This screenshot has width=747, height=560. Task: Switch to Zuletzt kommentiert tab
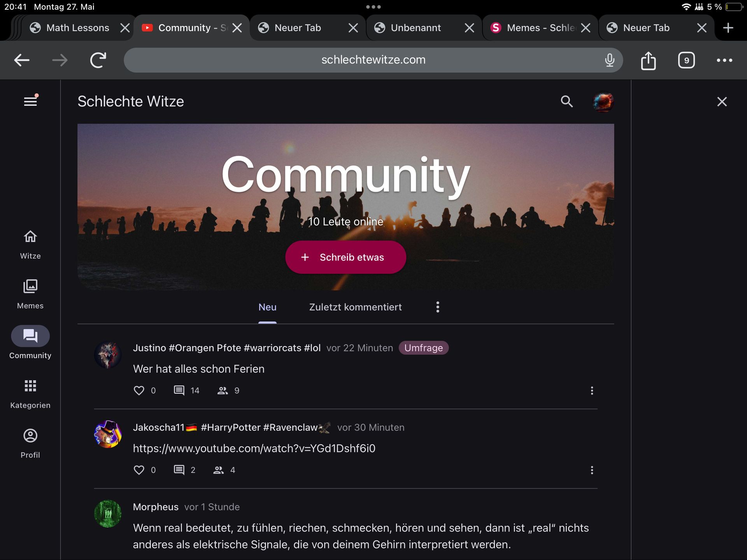point(355,307)
